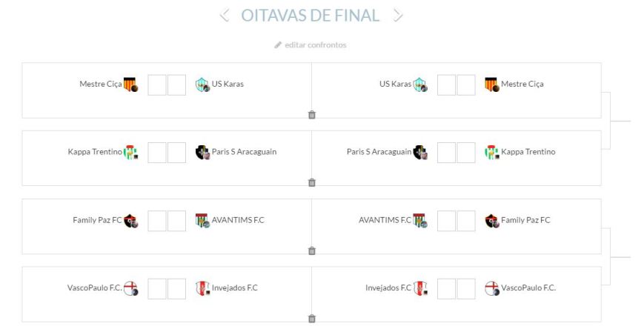The height and width of the screenshot is (329, 644).
Task: Click Kappa Trentino away score box, second leg
Action: (x=466, y=153)
